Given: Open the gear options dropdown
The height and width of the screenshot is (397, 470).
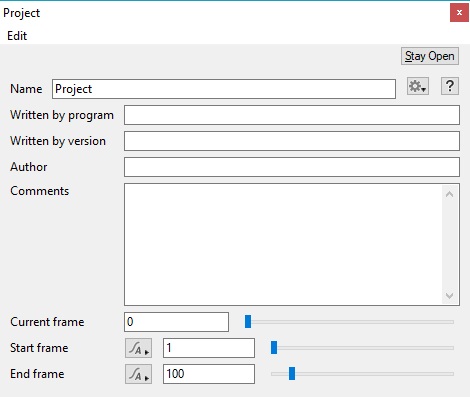Looking at the screenshot, I should pos(418,87).
